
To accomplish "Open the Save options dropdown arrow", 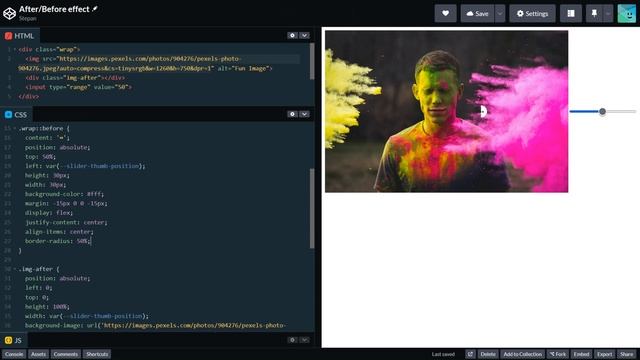I will [500, 13].
